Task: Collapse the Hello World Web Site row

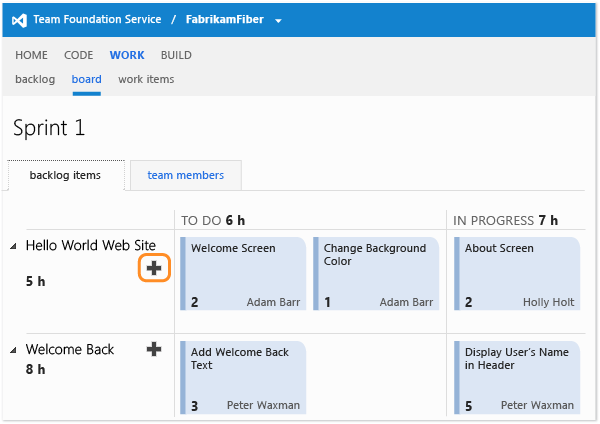Action: point(13,246)
